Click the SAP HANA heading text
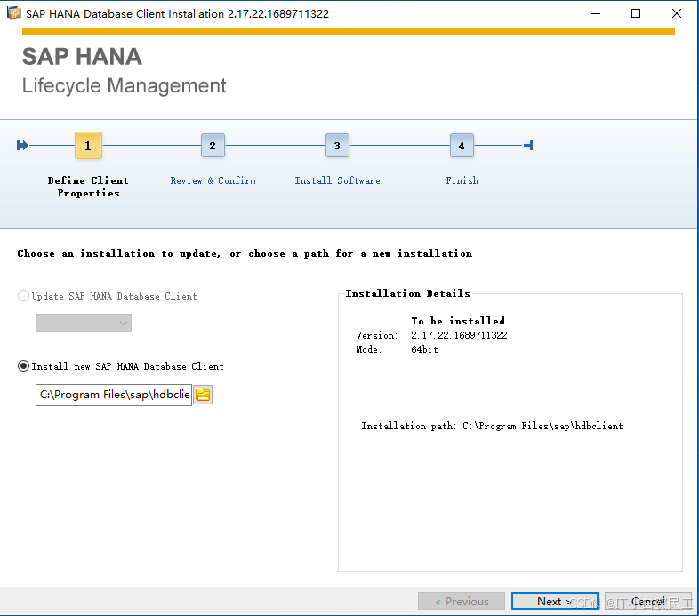The height and width of the screenshot is (616, 699). tap(82, 57)
